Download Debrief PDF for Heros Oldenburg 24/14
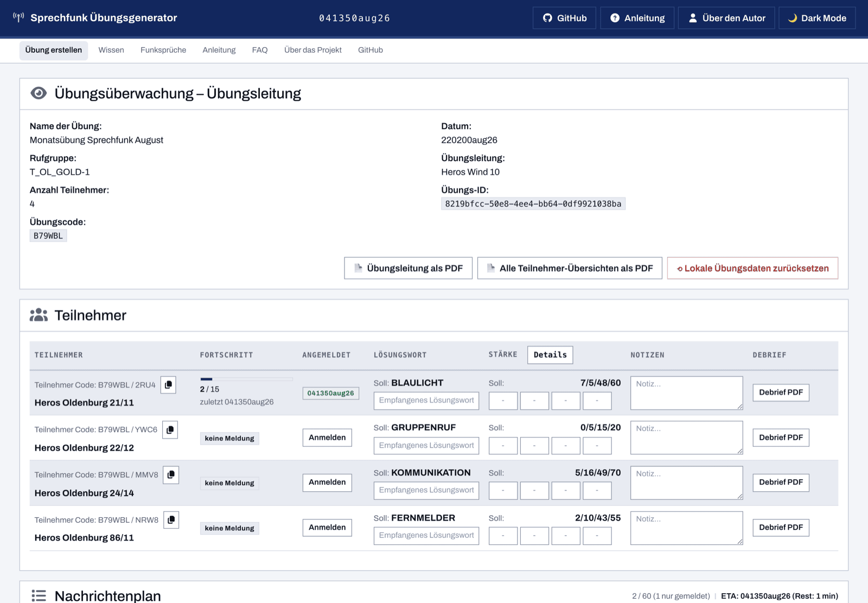Viewport: 868px width, 603px height. 781,483
